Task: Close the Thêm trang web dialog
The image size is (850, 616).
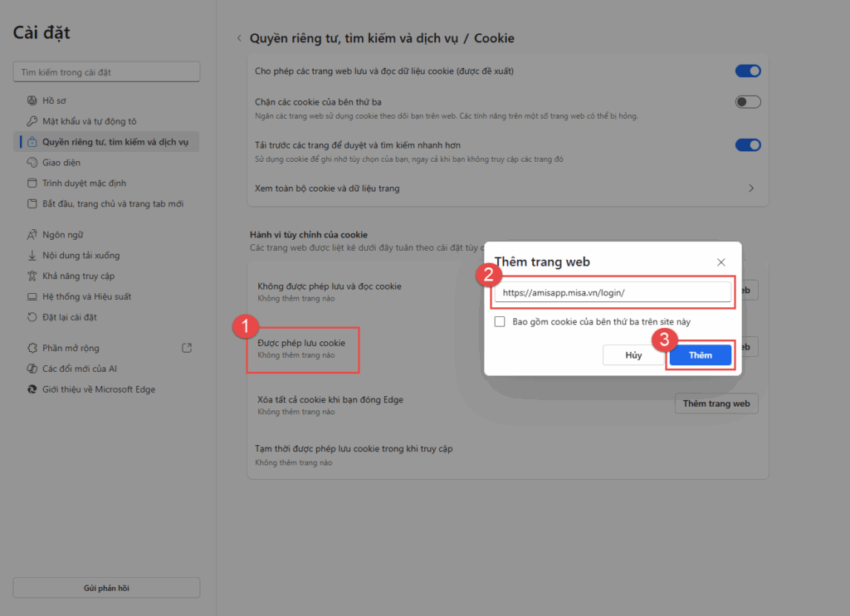Action: click(721, 262)
